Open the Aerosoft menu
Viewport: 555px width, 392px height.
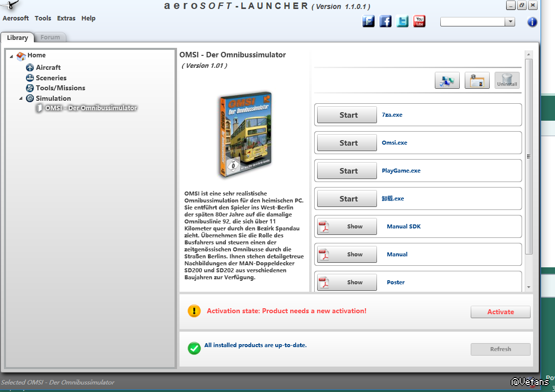click(15, 18)
